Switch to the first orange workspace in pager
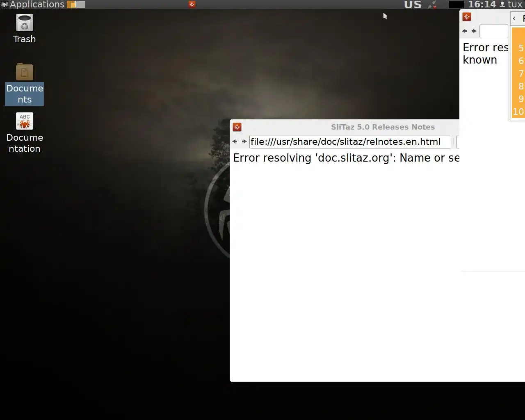Viewport: 525px width, 420px height. click(x=71, y=5)
